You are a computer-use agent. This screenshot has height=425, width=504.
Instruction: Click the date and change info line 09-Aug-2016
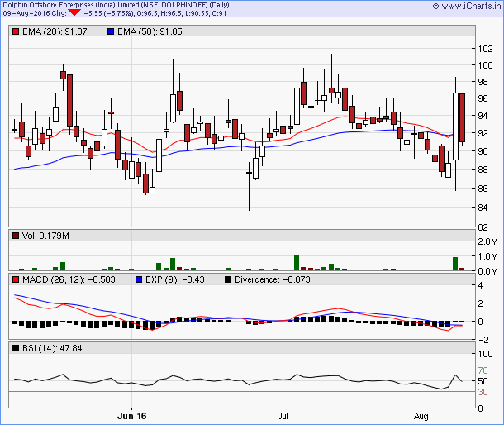pos(114,13)
